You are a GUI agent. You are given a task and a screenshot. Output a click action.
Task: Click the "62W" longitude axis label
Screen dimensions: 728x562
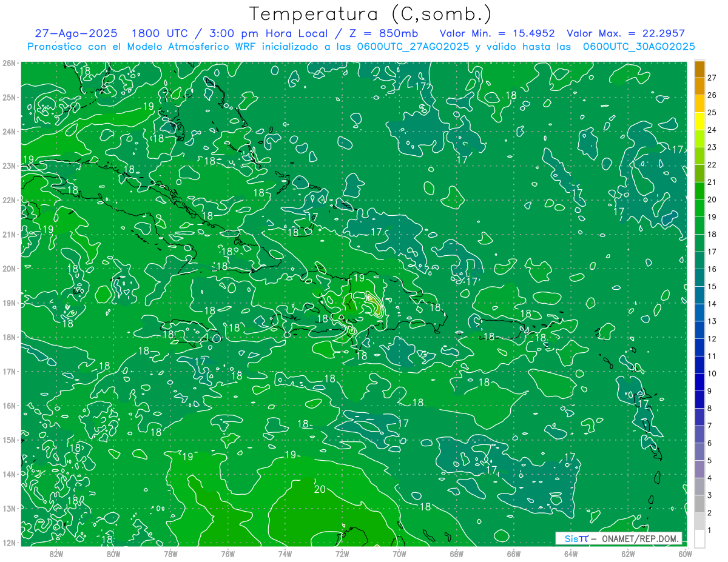(628, 554)
